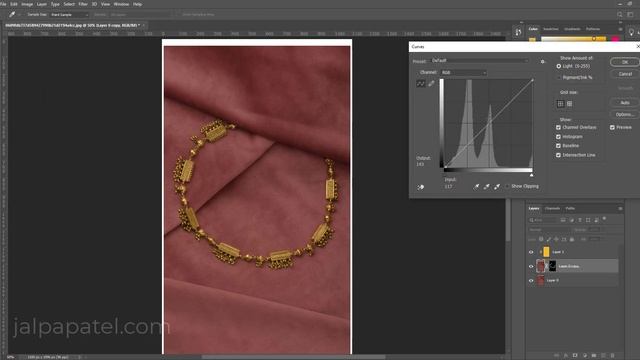Select the Light (0-255) radio option
The height and width of the screenshot is (360, 640).
558,66
